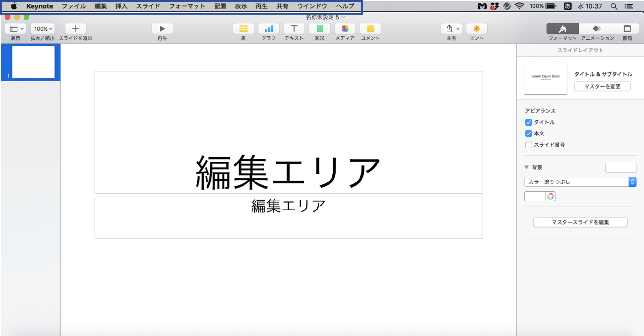
Task: Open the 表示 view options toolbar button
Action: tap(15, 29)
